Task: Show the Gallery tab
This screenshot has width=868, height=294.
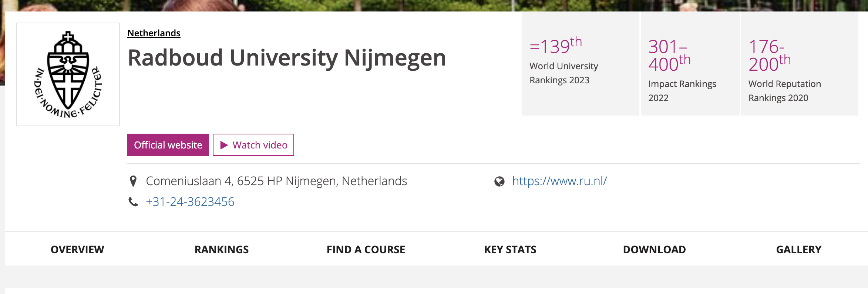Action: coord(798,250)
